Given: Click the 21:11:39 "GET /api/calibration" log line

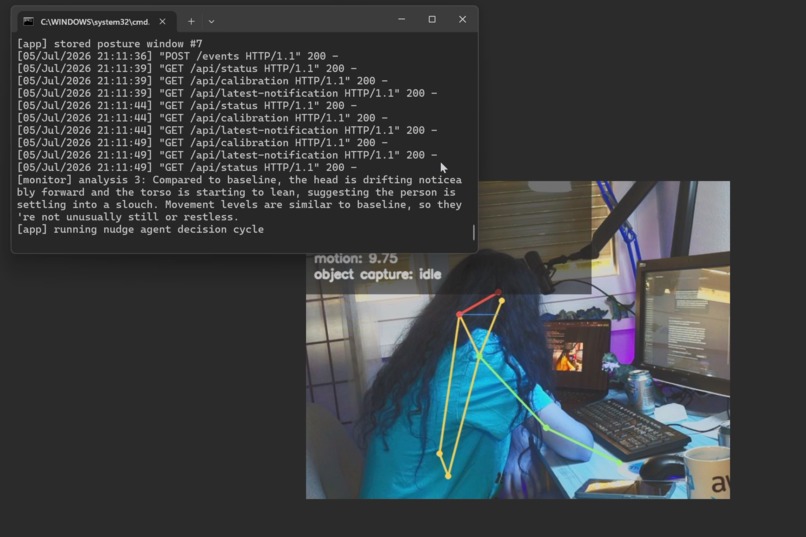Looking at the screenshot, I should 202,81.
